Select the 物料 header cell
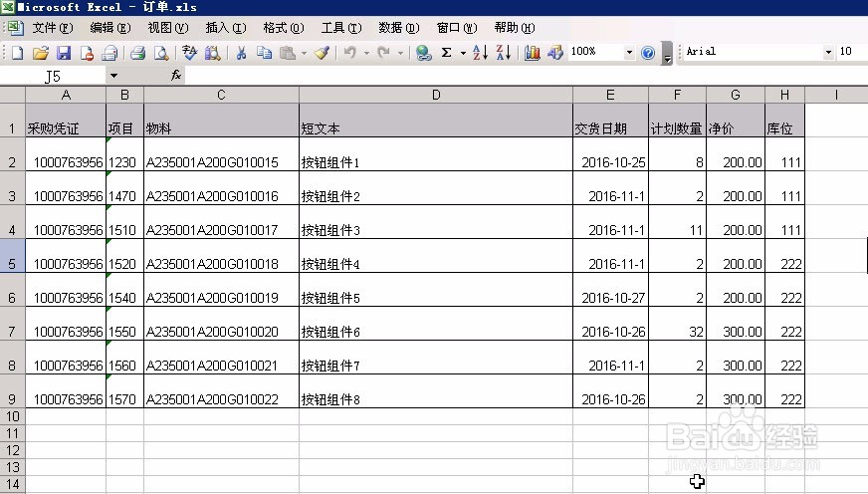Image resolution: width=868 pixels, height=494 pixels. click(221, 121)
